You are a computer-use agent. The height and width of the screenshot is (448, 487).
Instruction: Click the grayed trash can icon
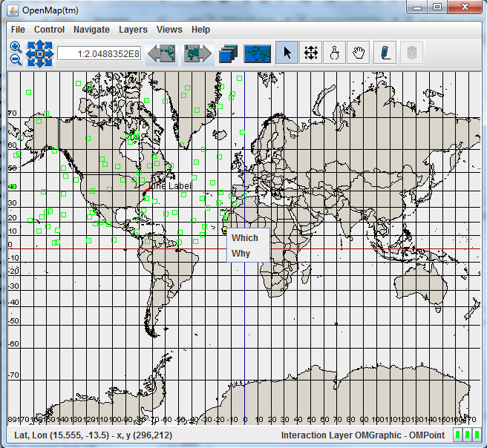coord(412,53)
